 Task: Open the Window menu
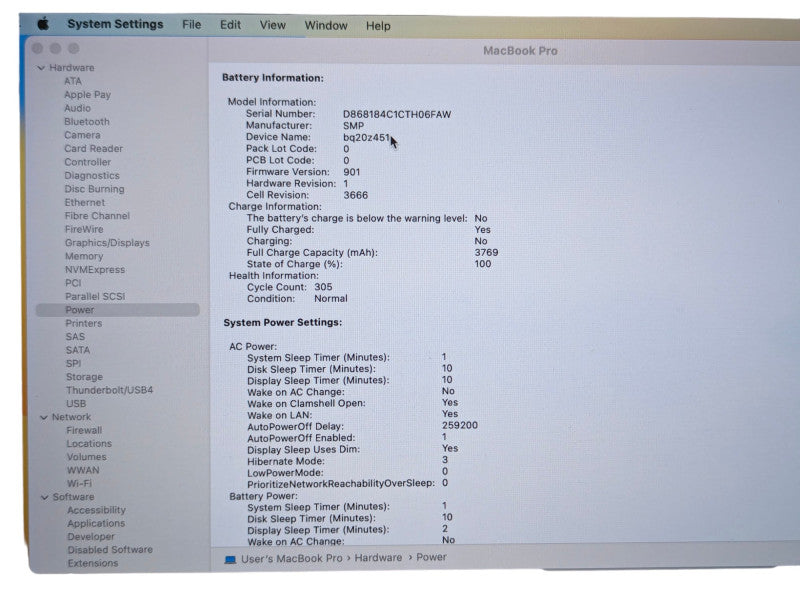(x=326, y=25)
